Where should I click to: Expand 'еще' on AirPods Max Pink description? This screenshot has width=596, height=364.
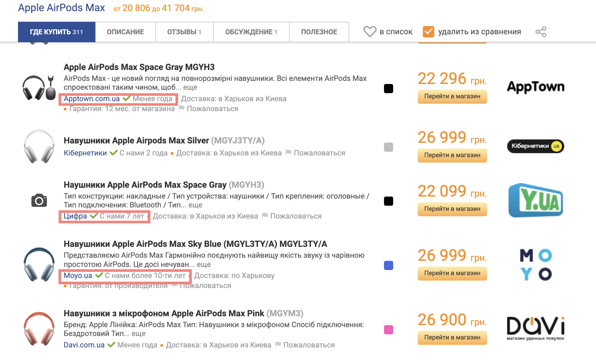(x=139, y=333)
